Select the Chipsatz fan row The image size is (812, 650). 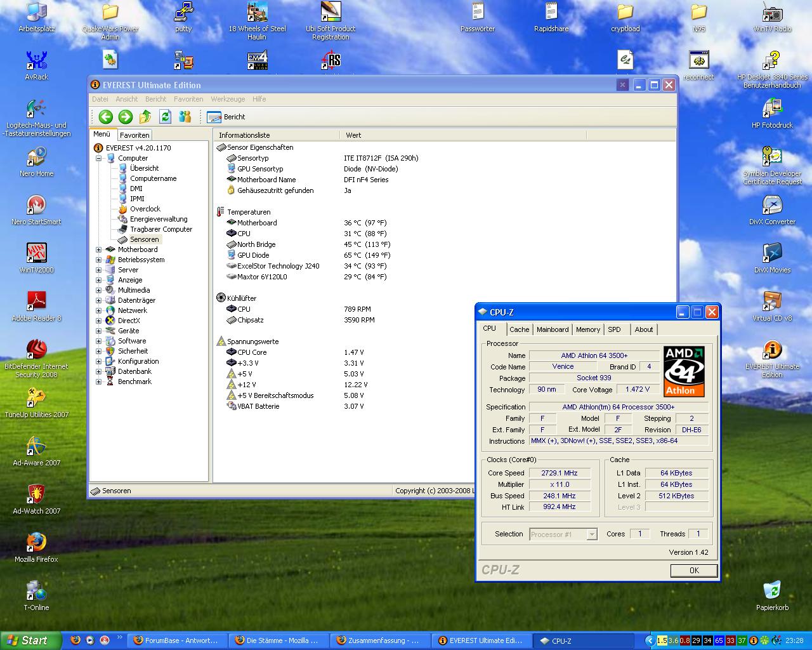250,320
